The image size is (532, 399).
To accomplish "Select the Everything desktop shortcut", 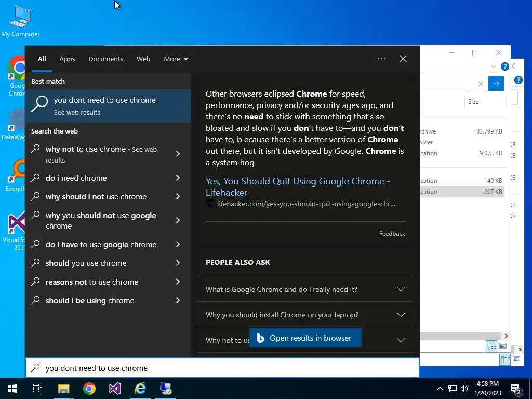I will (x=15, y=175).
